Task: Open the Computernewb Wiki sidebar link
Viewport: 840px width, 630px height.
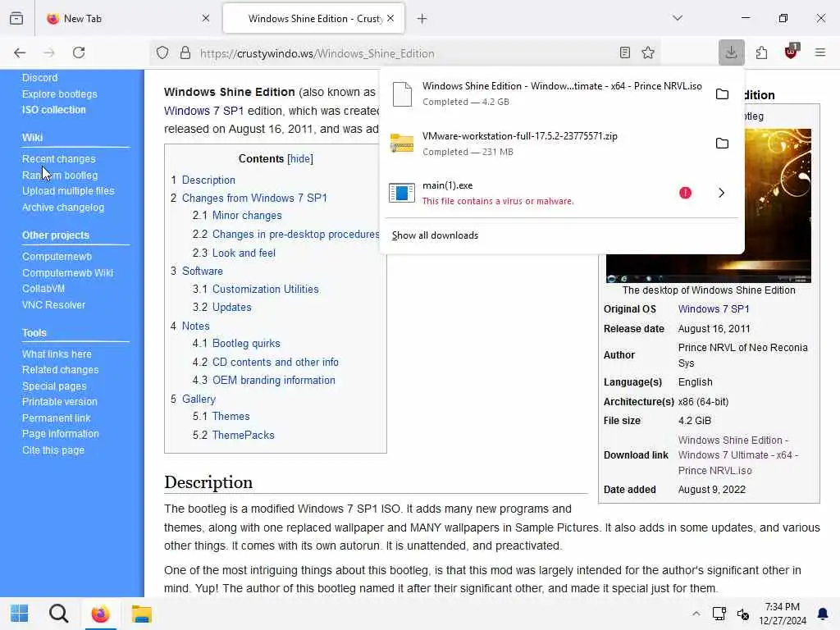Action: pos(67,272)
